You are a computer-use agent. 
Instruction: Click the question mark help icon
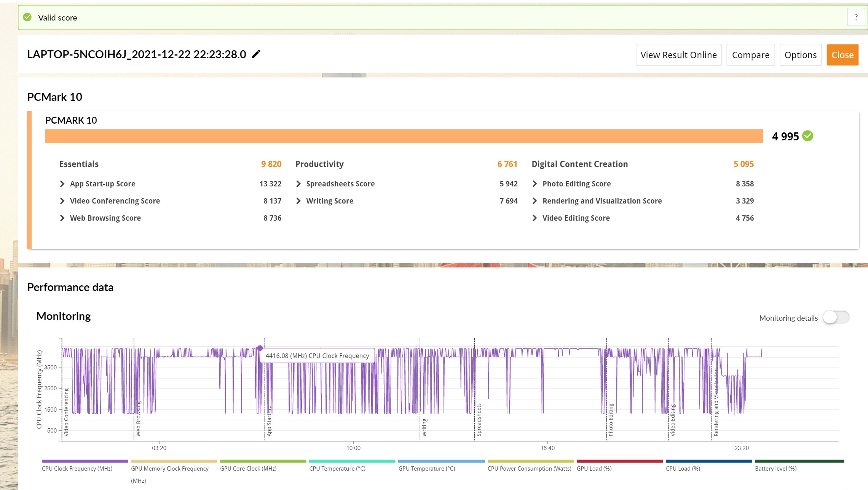(856, 17)
